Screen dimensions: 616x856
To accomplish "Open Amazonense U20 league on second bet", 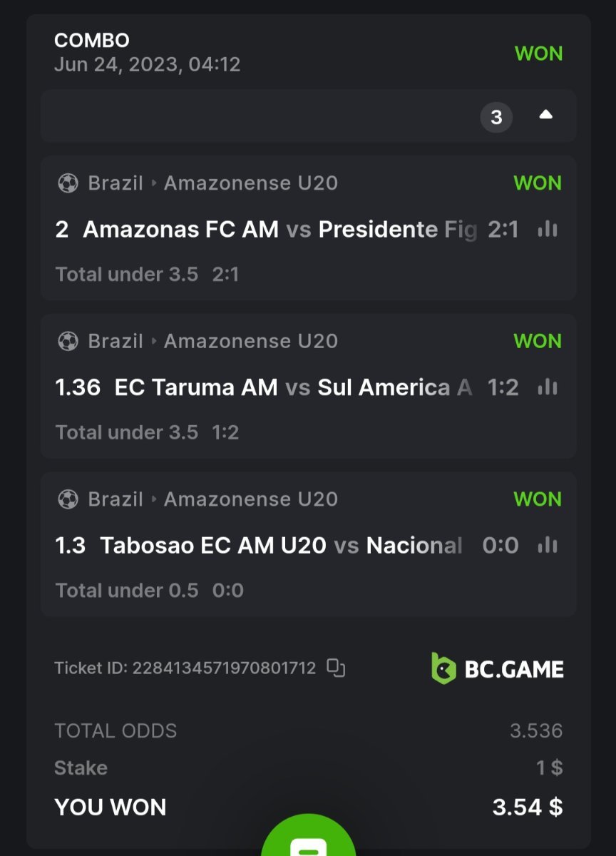I will [251, 342].
